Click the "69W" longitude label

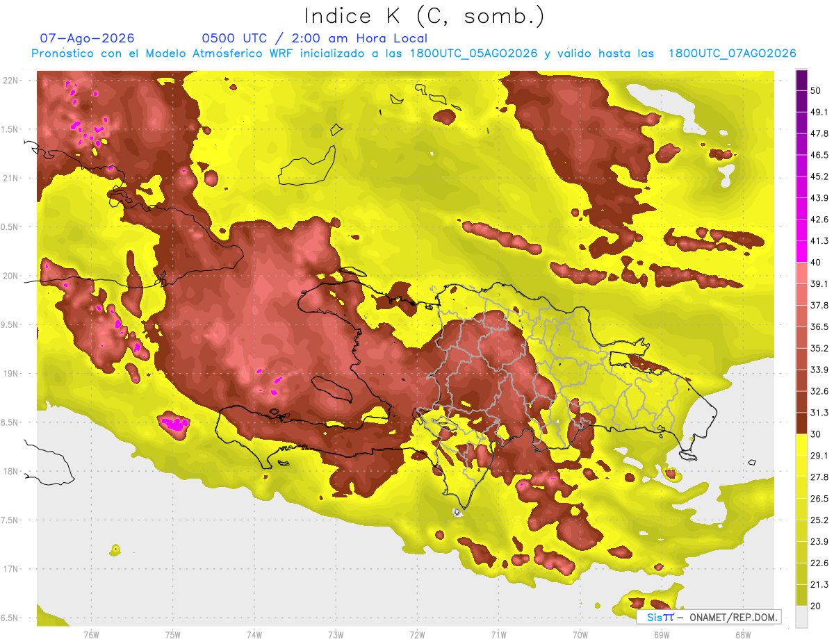click(x=662, y=635)
